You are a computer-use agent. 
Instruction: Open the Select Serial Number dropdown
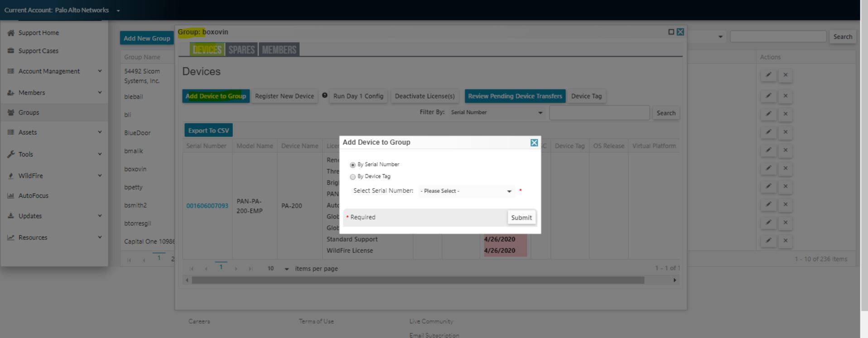point(466,191)
